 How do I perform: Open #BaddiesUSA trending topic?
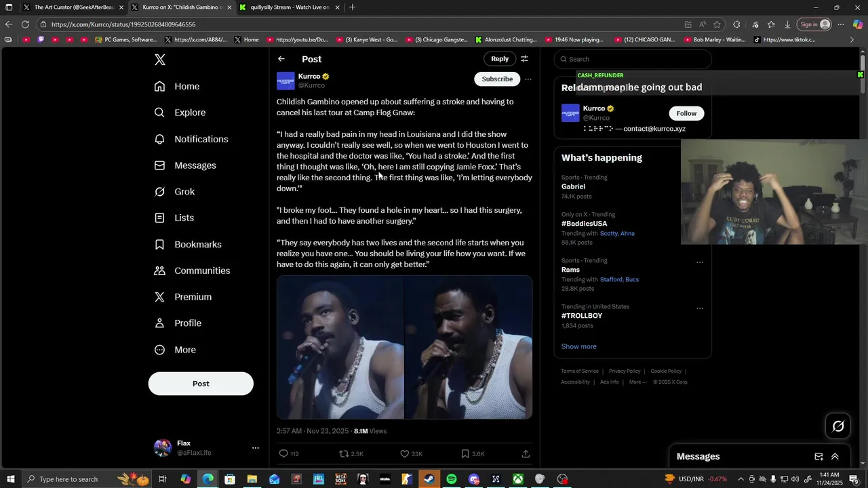(585, 224)
